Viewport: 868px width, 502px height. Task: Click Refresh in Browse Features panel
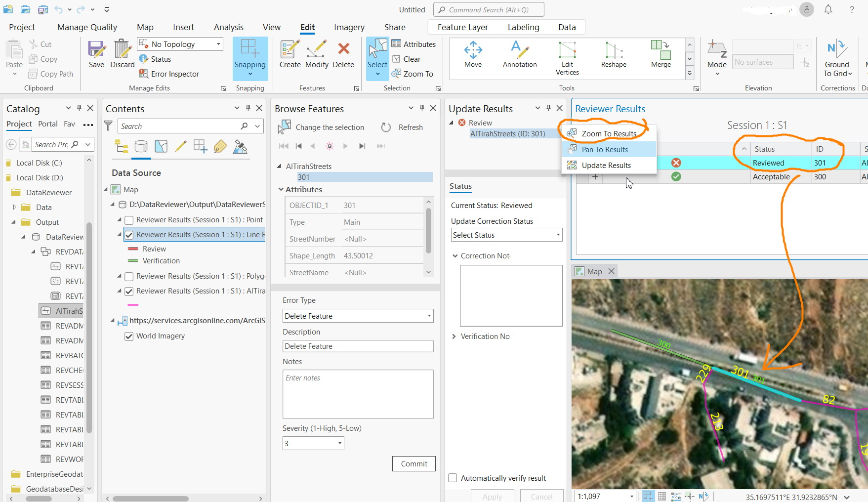pyautogui.click(x=411, y=127)
